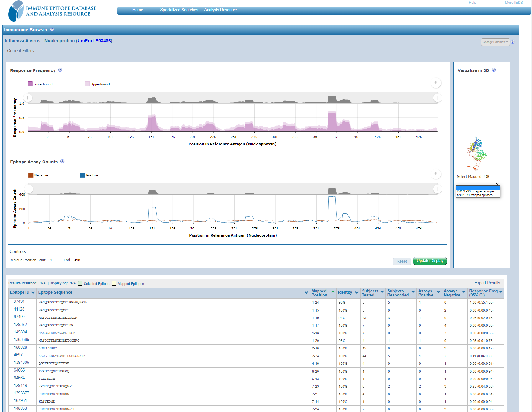Click Update Display button
The image size is (532, 412).
click(430, 261)
